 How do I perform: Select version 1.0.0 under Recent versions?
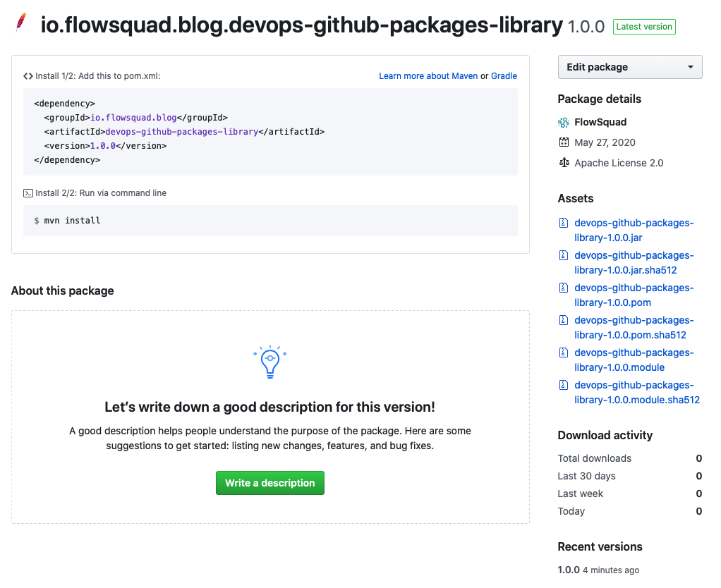[569, 570]
